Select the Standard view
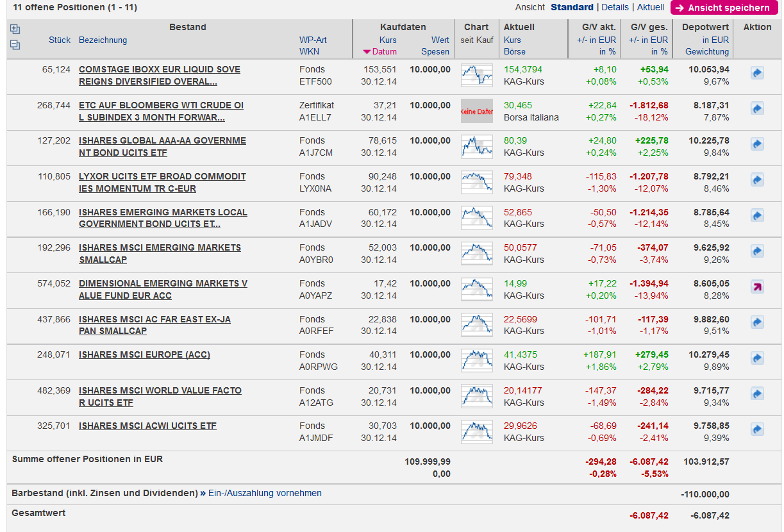The width and height of the screenshot is (784, 532). tap(572, 7)
